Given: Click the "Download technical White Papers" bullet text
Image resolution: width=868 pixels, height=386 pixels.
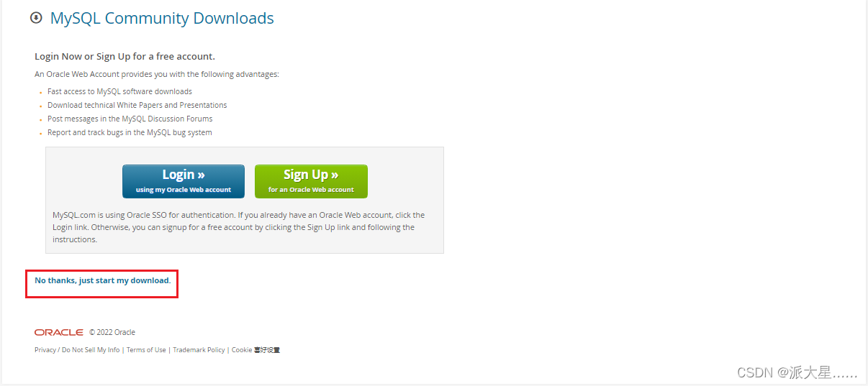Looking at the screenshot, I should (137, 105).
